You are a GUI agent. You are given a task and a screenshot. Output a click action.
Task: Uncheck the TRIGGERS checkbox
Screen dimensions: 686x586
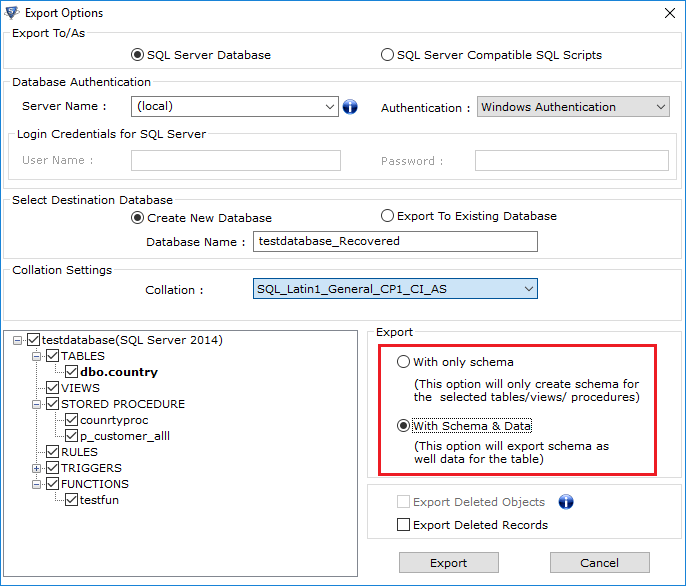pos(52,467)
